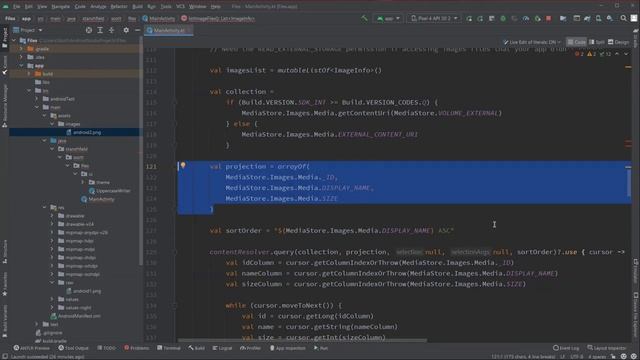Open the VCS menu
The image size is (640, 360).
(x=180, y=7)
